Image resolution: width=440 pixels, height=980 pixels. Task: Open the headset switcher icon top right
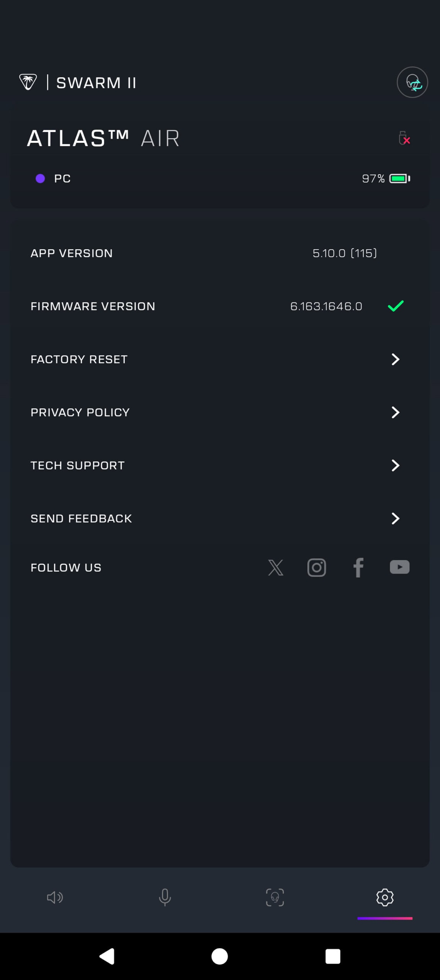coord(412,82)
